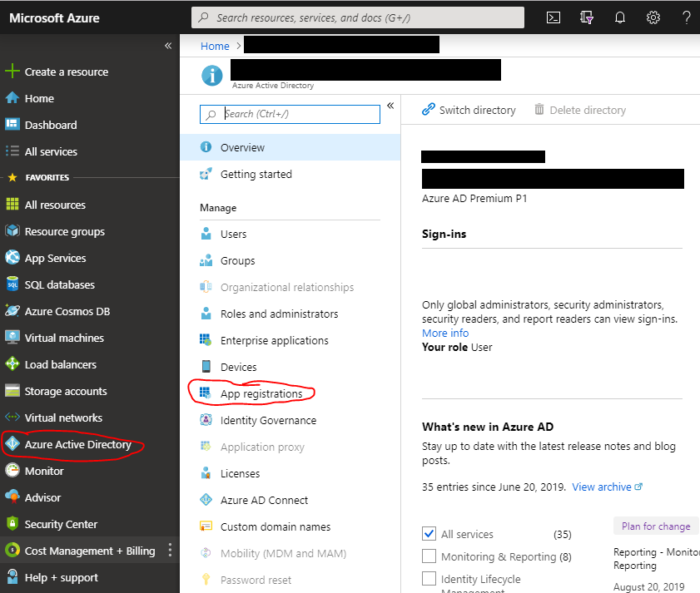Viewport: 700px width, 593px height.
Task: Click the Virtual machines sidebar icon
Action: coord(12,338)
